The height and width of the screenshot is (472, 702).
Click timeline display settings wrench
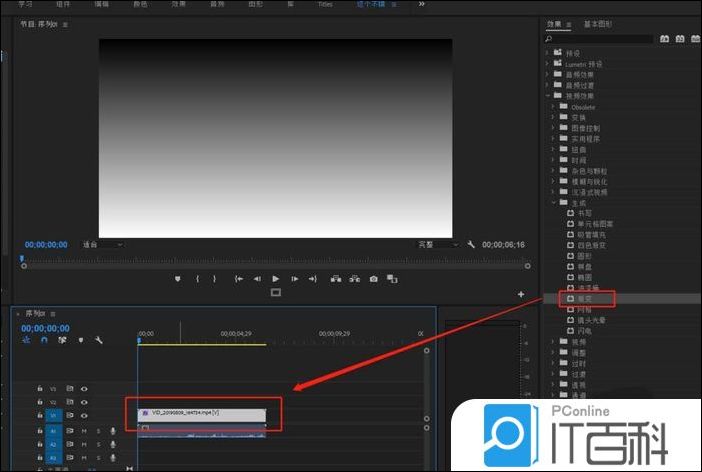(x=99, y=340)
